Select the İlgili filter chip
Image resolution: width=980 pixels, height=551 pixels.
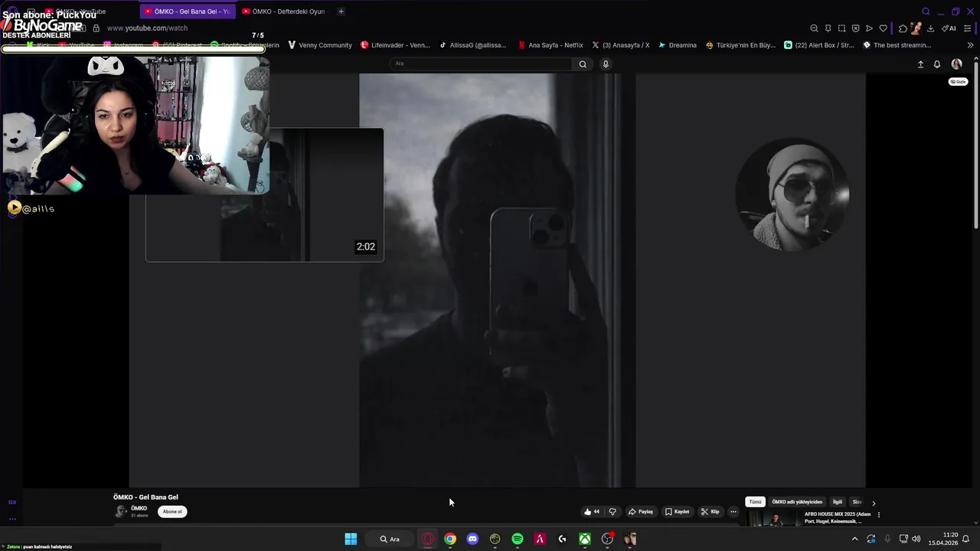pyautogui.click(x=838, y=502)
